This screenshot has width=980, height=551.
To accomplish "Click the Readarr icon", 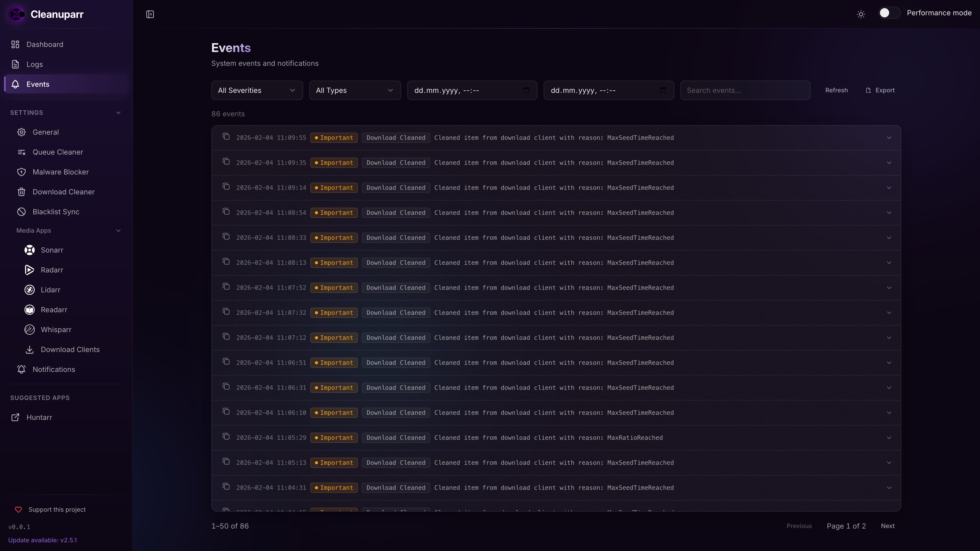I will point(29,309).
